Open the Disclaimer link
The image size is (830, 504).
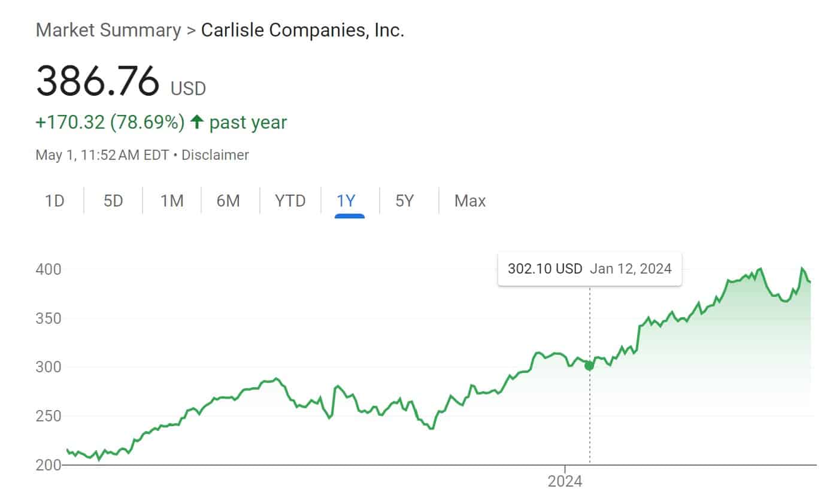(215, 155)
